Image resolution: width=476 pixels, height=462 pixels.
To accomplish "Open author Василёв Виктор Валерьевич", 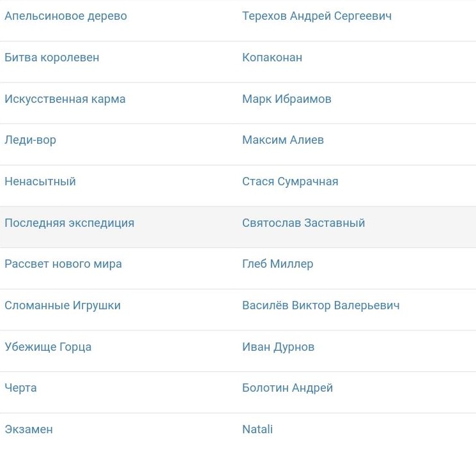I will [x=321, y=305].
